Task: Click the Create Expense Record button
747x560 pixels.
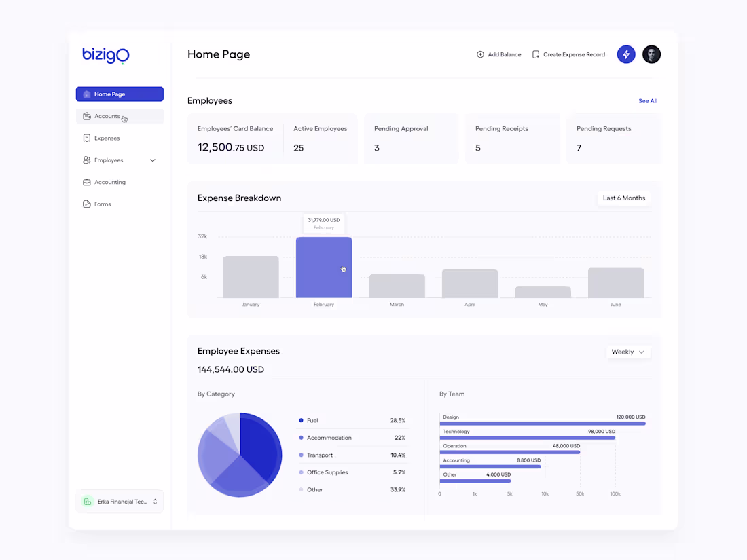Action: coord(568,54)
